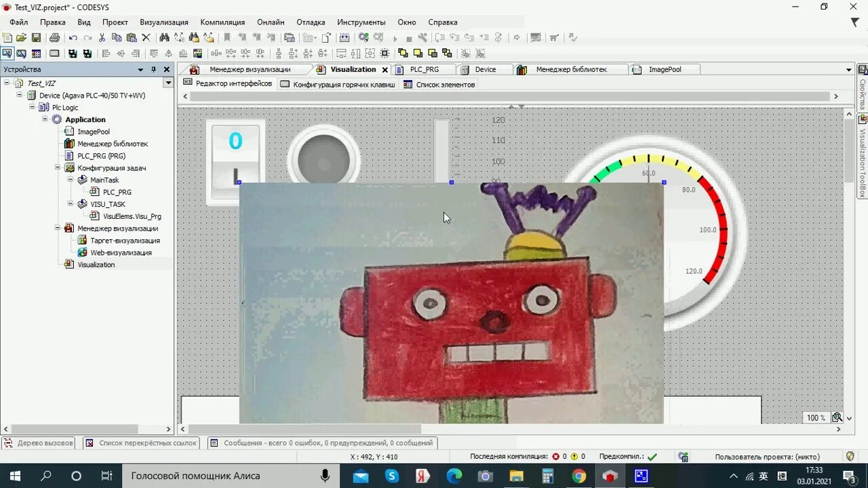Collapse the VISU_TASK node
The image size is (868, 488).
coord(71,203)
